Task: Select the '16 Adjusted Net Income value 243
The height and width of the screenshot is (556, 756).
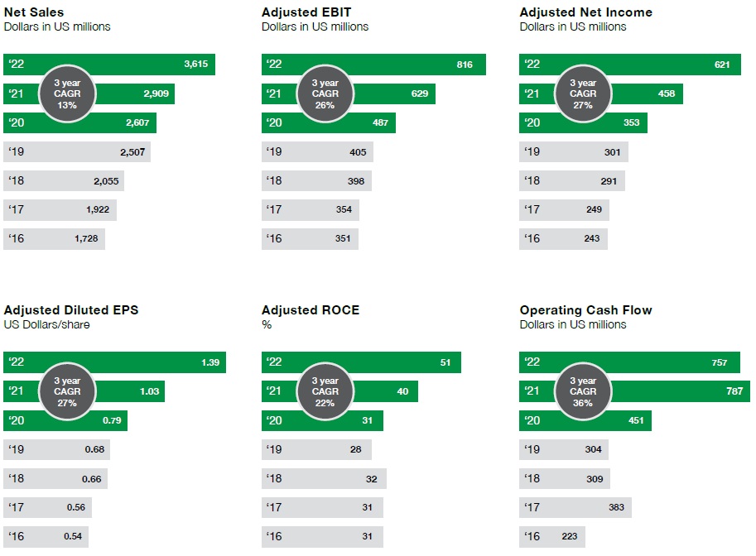Action: 593,238
